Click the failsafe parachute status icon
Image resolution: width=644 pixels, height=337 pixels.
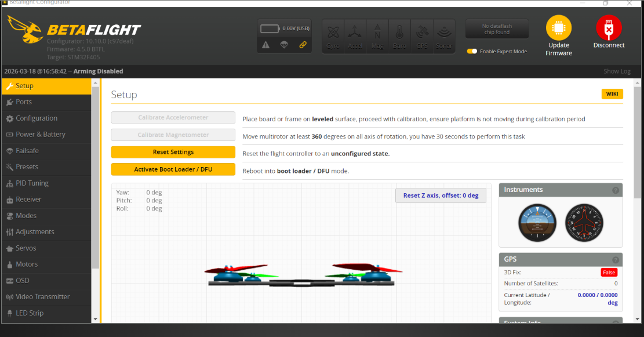point(284,45)
